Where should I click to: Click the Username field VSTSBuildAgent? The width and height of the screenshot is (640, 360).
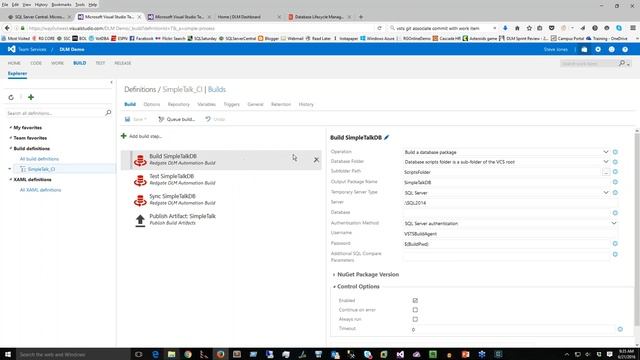pyautogui.click(x=509, y=234)
